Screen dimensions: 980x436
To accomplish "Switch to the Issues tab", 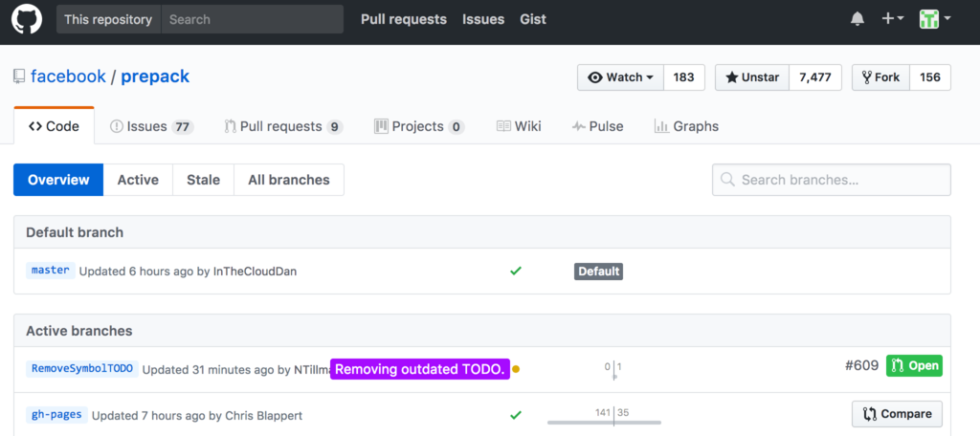I will (x=152, y=127).
